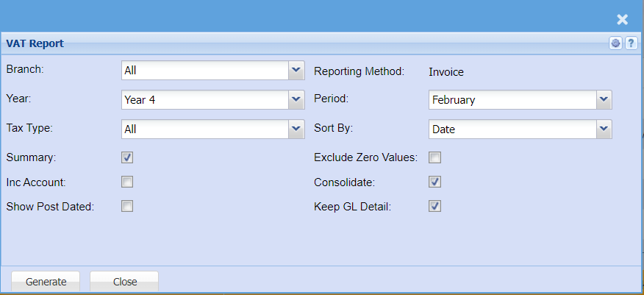
Task: Open the Year dropdown arrow
Action: coord(296,99)
